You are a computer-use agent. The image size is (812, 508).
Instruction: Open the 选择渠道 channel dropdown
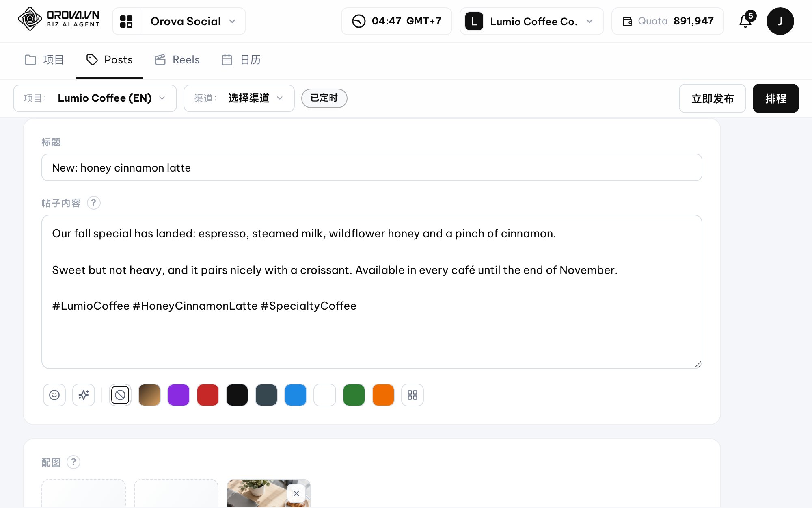(x=239, y=98)
